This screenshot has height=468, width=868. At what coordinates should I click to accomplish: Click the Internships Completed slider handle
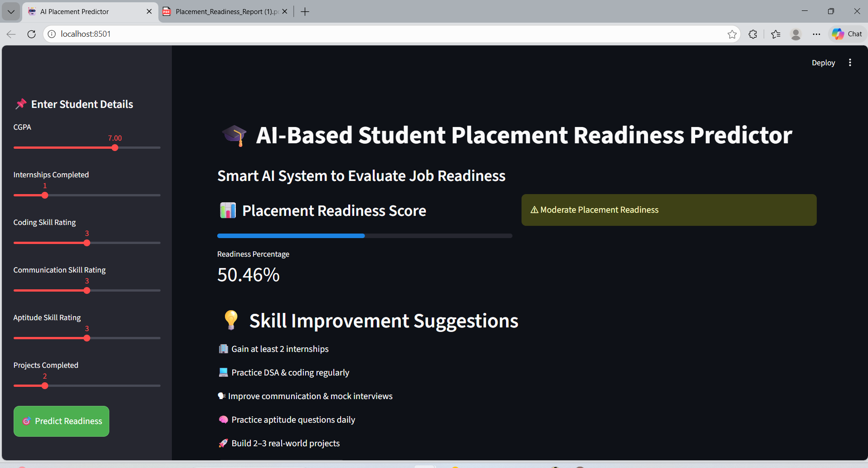[x=45, y=195]
